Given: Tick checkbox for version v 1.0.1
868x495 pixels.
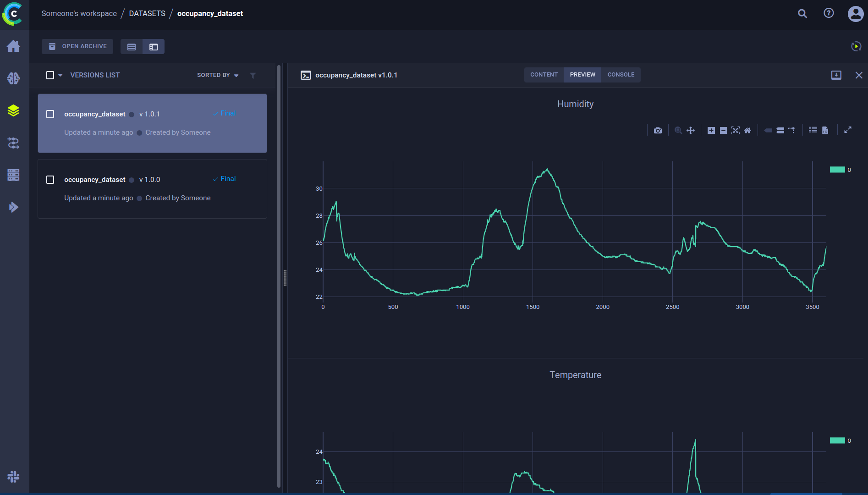Looking at the screenshot, I should click(x=50, y=114).
